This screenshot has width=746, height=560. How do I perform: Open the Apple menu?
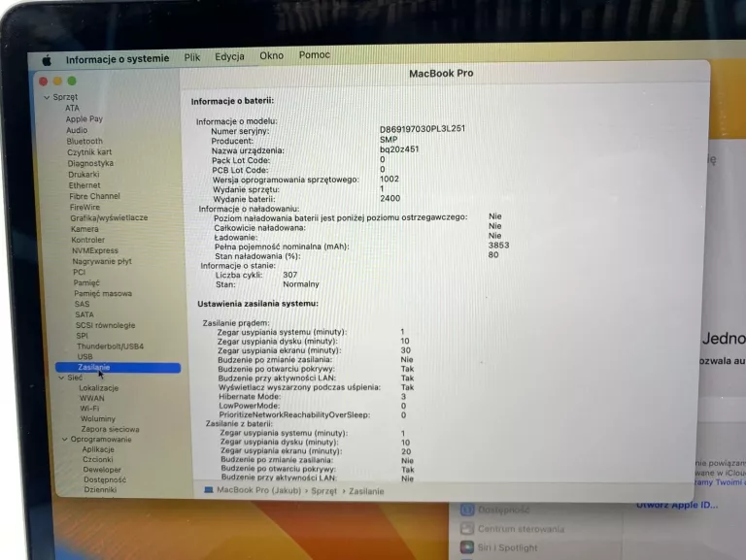click(47, 60)
